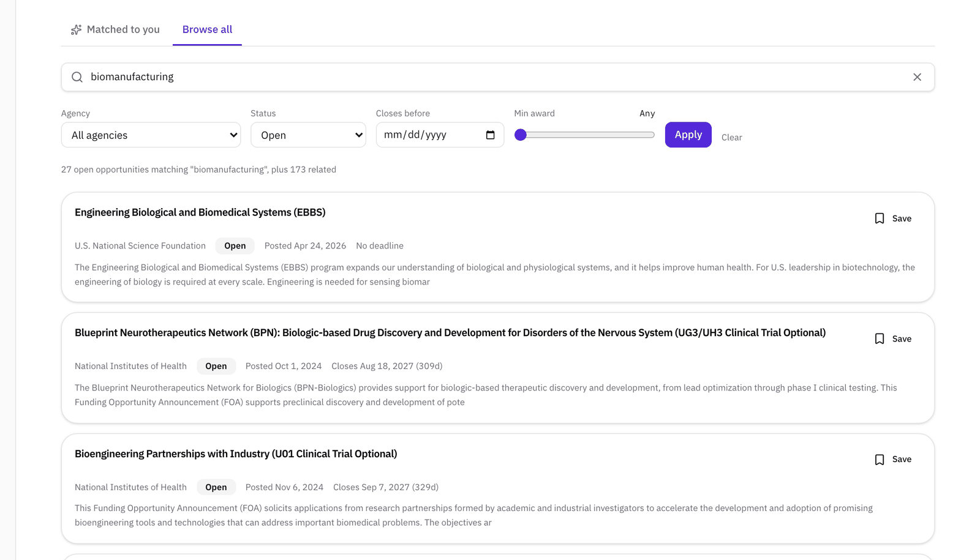Click the sparkle icon beside Matched to you
Viewport: 980px width, 560px height.
76,29
